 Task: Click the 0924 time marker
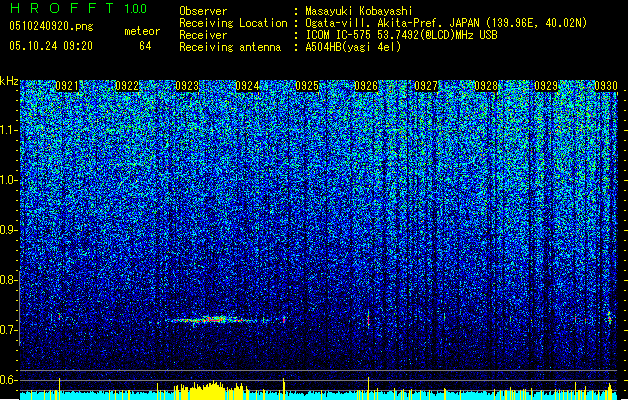pyautogui.click(x=247, y=86)
